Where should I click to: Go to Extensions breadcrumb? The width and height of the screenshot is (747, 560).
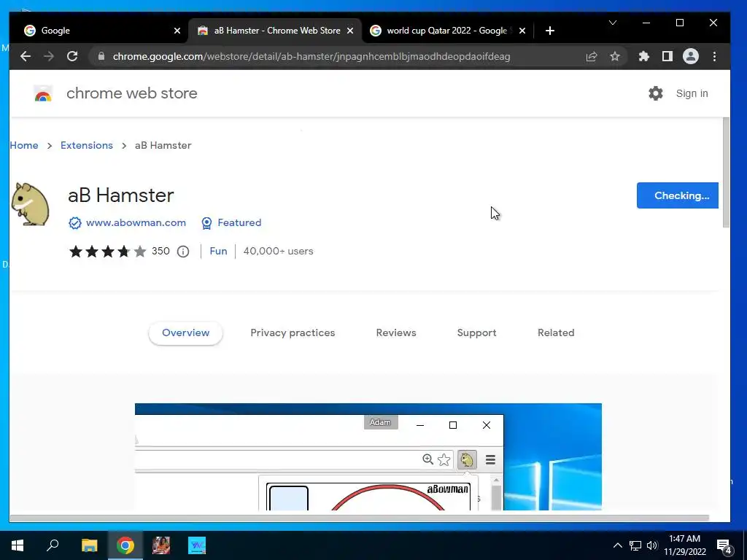pyautogui.click(x=87, y=145)
